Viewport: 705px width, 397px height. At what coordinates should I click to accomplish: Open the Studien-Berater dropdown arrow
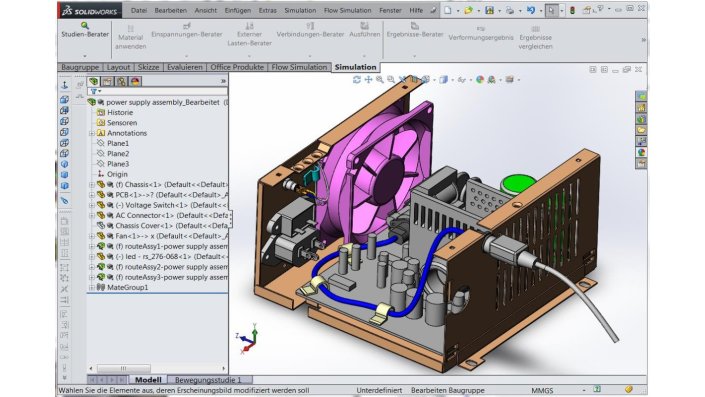pos(85,56)
